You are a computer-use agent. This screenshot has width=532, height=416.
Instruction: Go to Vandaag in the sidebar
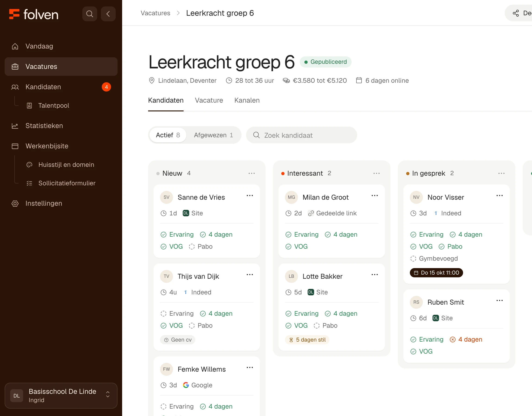61,46
